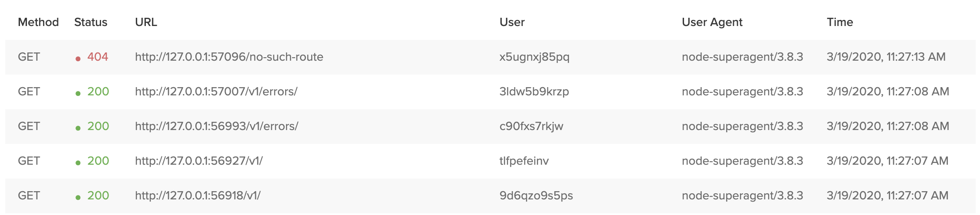Click the User Agent column header
The image size is (980, 215).
pyautogui.click(x=712, y=23)
